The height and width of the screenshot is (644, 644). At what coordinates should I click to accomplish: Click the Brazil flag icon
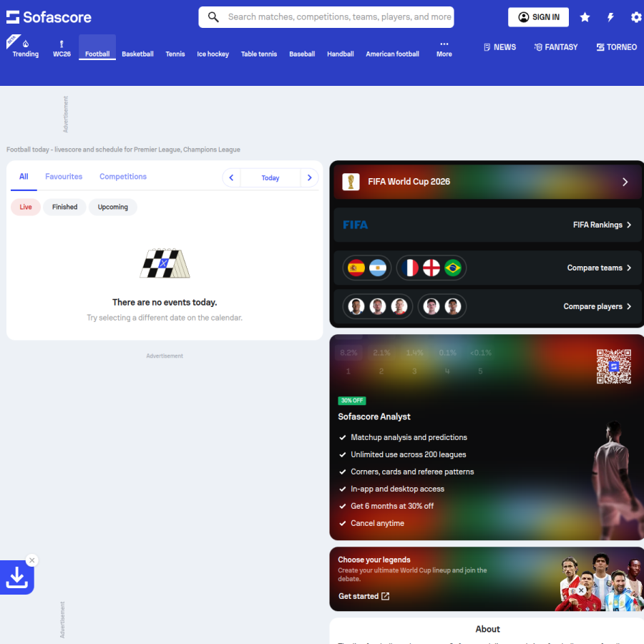[453, 268]
